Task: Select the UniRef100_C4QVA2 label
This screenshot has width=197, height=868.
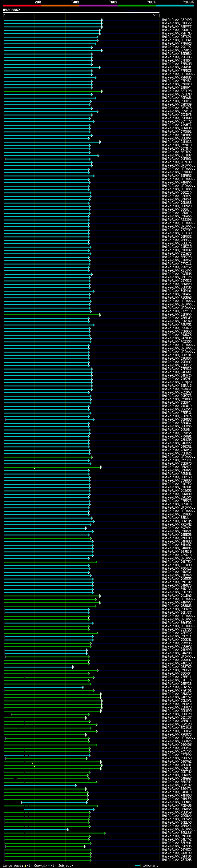Action: pyautogui.click(x=177, y=761)
